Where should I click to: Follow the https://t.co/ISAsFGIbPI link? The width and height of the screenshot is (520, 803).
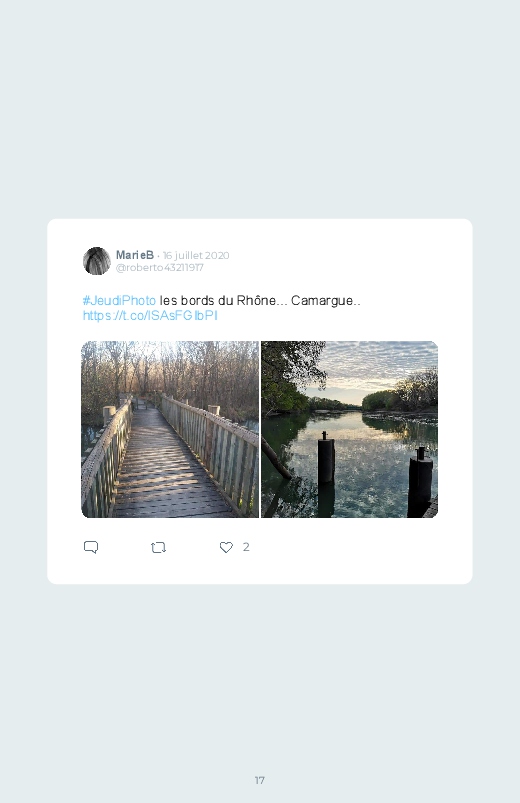(x=150, y=315)
